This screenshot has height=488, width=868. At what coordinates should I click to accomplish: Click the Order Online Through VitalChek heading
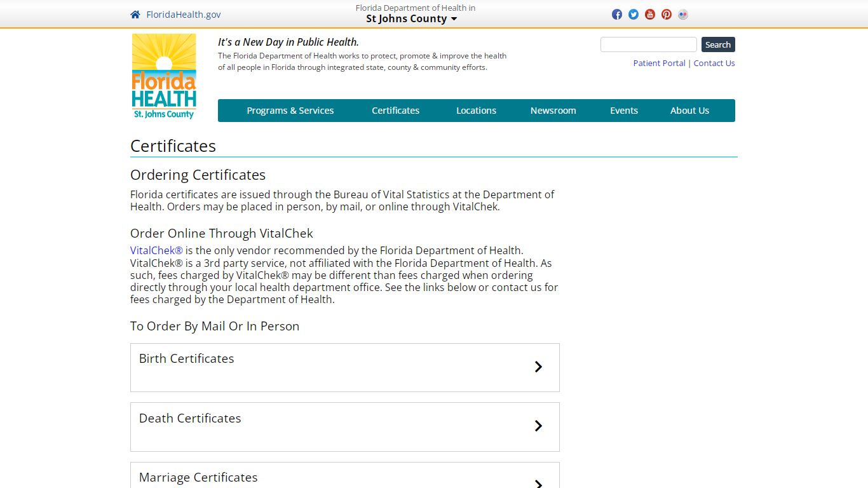(x=222, y=233)
